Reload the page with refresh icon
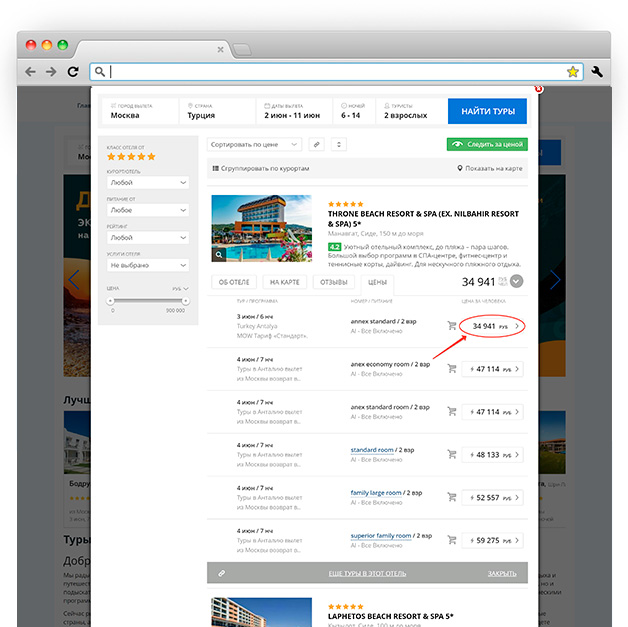Viewport: 628px width, 627px height. [73, 72]
